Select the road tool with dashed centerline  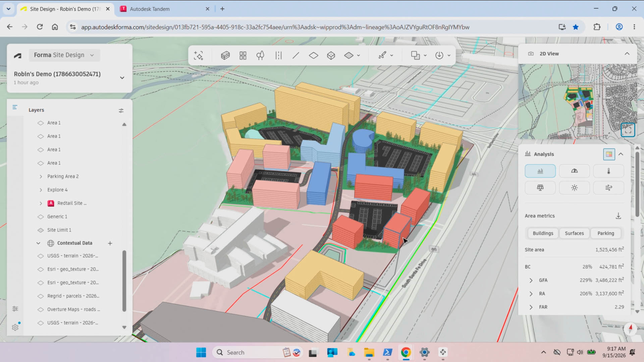[x=278, y=55]
